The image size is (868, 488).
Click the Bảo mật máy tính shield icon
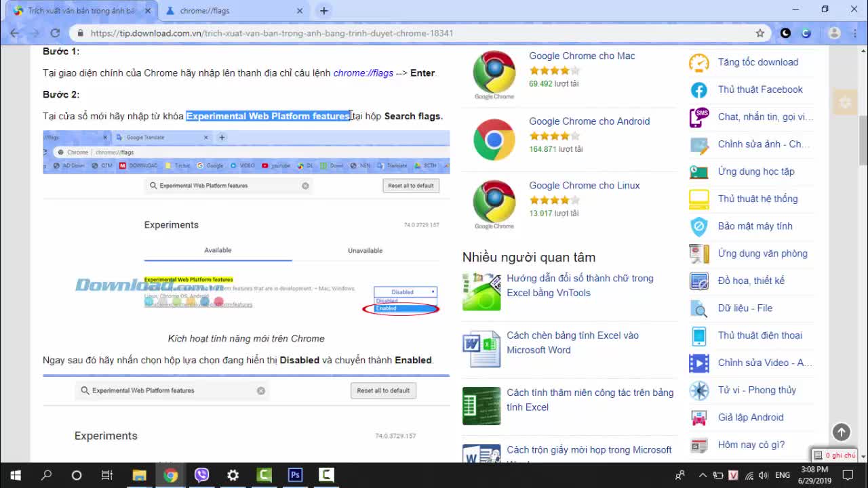pyautogui.click(x=698, y=226)
